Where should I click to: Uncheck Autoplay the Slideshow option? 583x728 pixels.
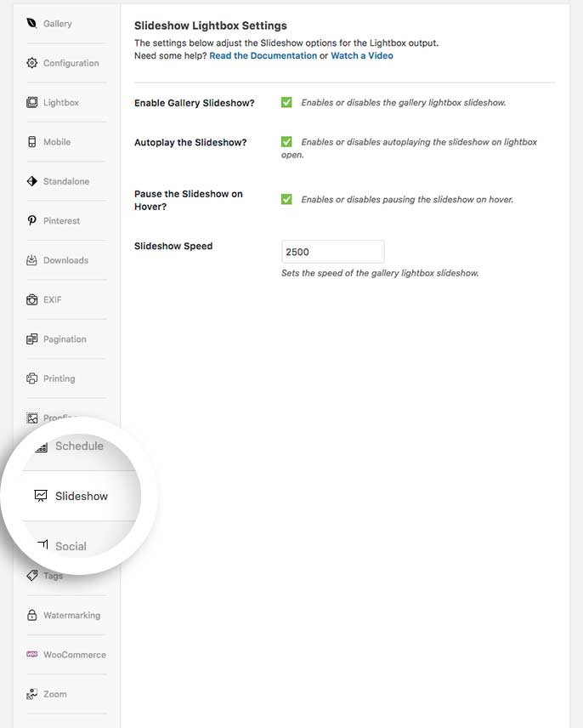click(286, 142)
